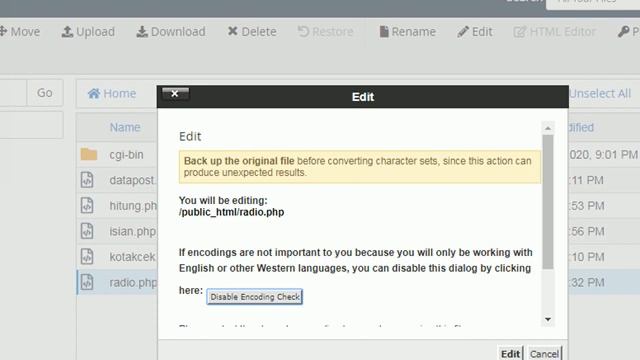Click the radio.php file icon
The width and height of the screenshot is (640, 360).
point(87,282)
